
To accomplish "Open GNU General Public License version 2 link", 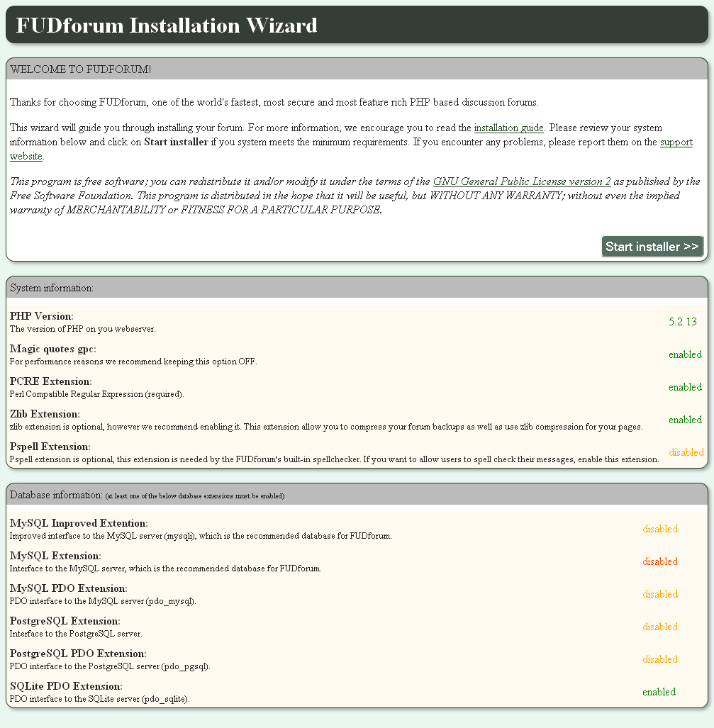I will [522, 181].
